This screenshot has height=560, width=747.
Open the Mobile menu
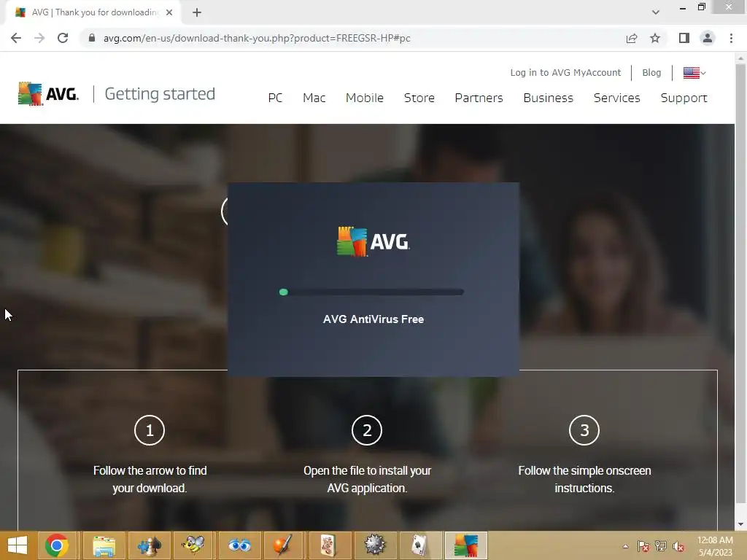[x=365, y=98]
